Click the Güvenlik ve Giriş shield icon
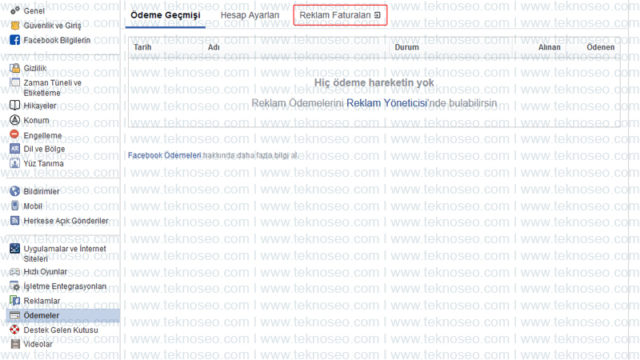This screenshot has width=640, height=360. tap(15, 25)
